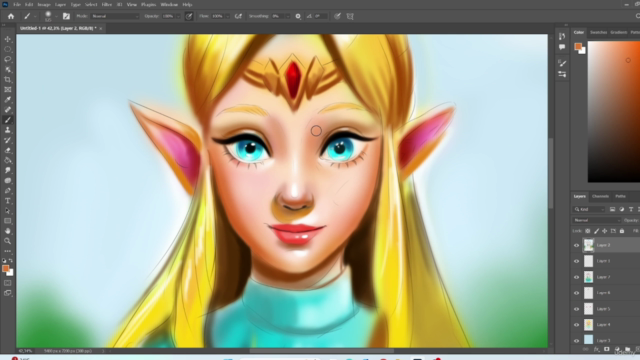Viewport: 640px width, 360px height.
Task: Open Brush Settings panel from options bar
Action: pos(66,16)
